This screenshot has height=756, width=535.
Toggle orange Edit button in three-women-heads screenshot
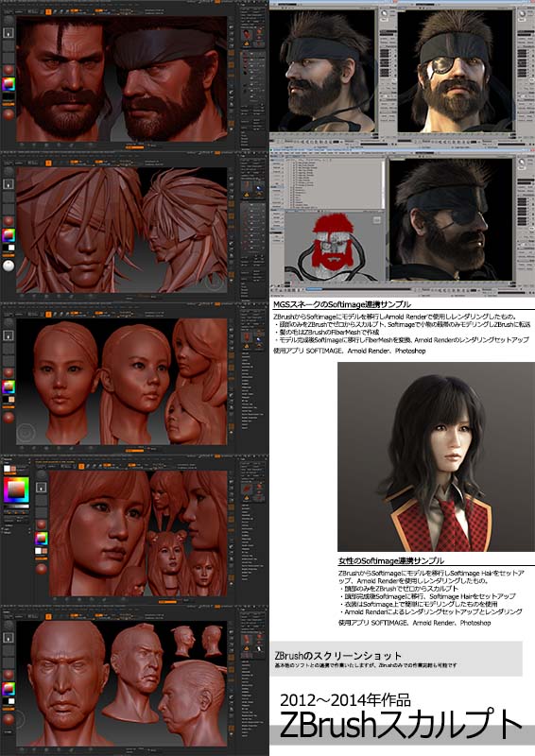pyautogui.click(x=48, y=315)
